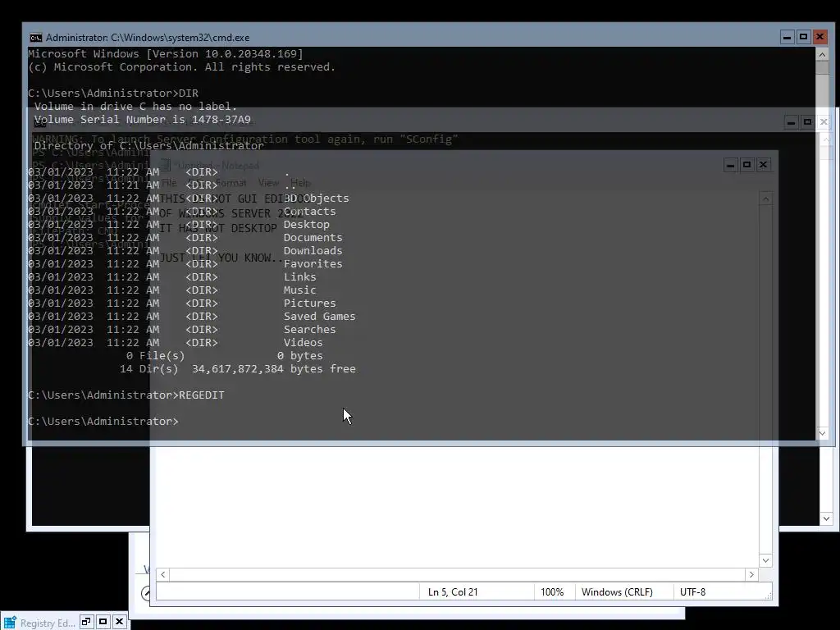Click the 'Pictures' directory entry
The height and width of the screenshot is (630, 840).
pyautogui.click(x=309, y=304)
